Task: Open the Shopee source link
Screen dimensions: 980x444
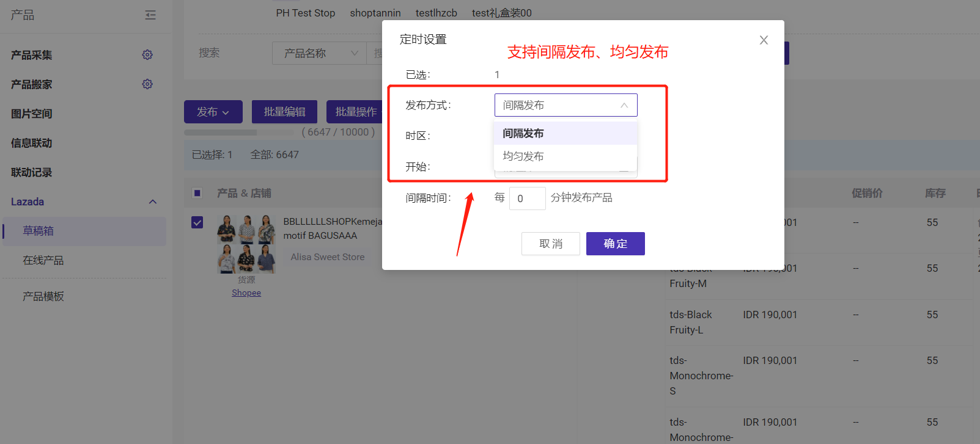Action: pos(246,293)
